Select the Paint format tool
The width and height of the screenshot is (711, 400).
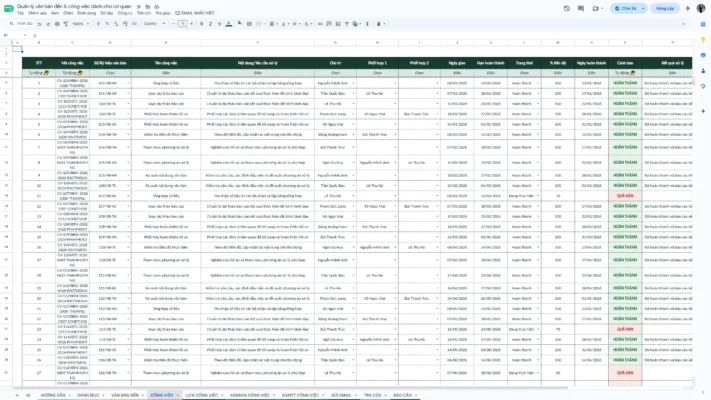(x=66, y=24)
